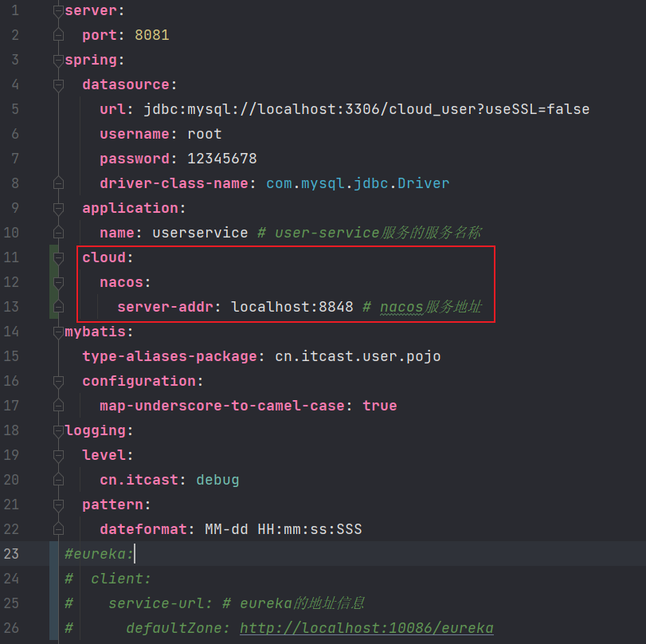Fold the application block
Viewport: 646px width, 644px height.
click(x=58, y=208)
